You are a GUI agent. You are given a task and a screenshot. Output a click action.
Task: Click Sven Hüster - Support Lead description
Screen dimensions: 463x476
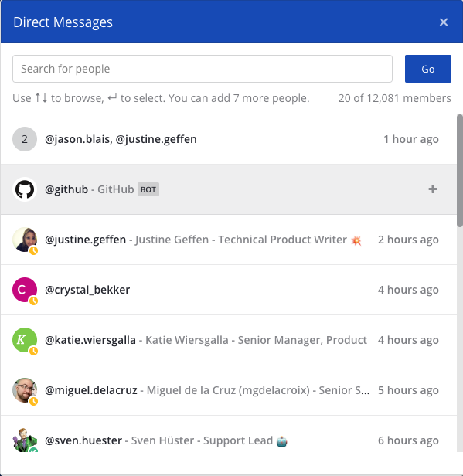pyautogui.click(x=202, y=440)
